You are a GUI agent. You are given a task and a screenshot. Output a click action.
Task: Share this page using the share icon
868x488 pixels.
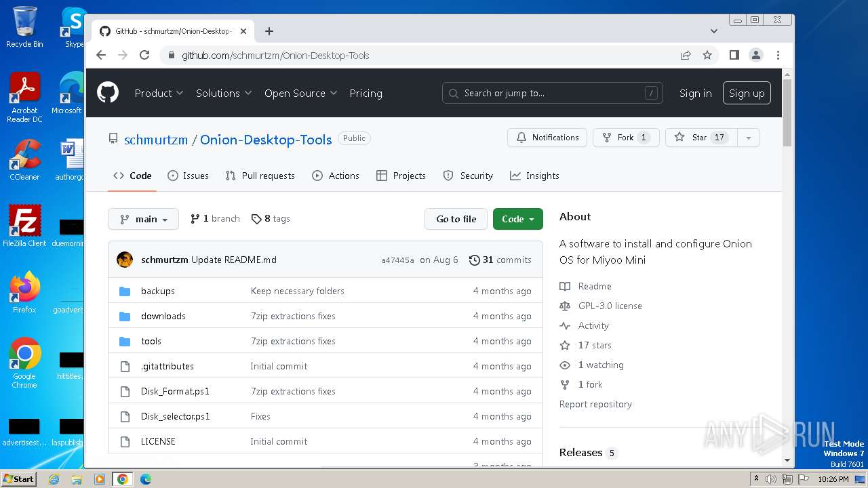point(686,55)
